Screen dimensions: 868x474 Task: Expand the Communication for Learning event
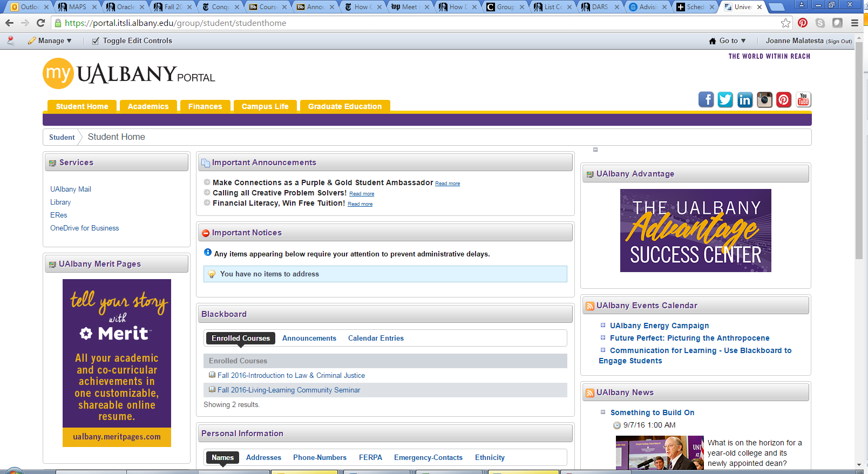[x=603, y=350]
